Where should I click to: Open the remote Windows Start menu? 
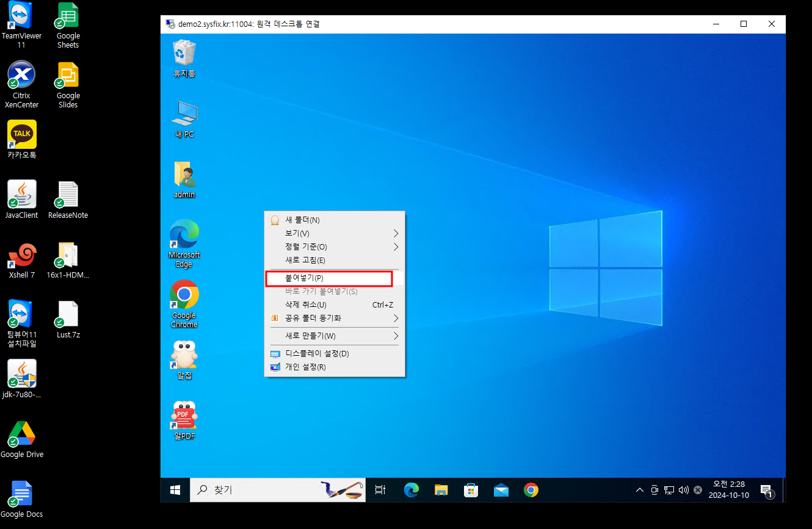click(175, 490)
